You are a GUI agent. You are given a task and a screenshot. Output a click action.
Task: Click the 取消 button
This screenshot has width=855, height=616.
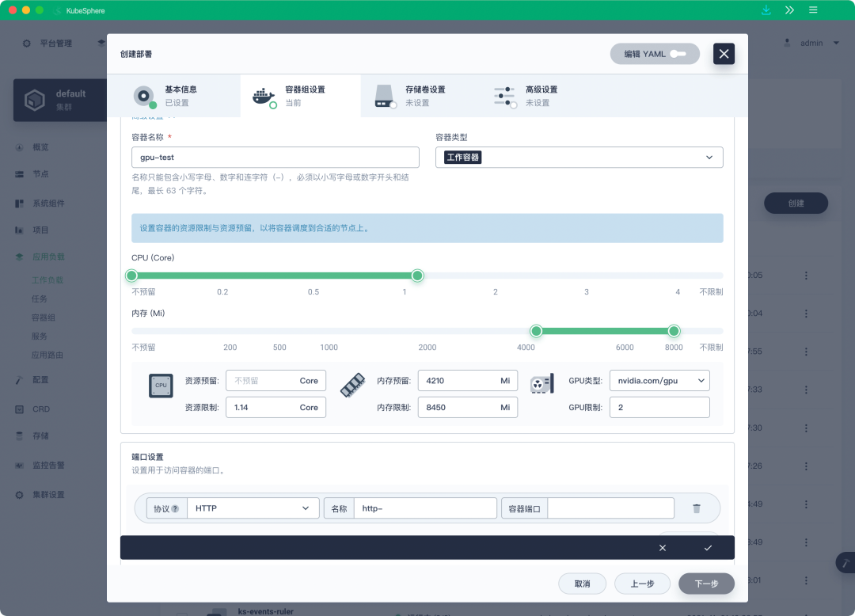pos(583,584)
